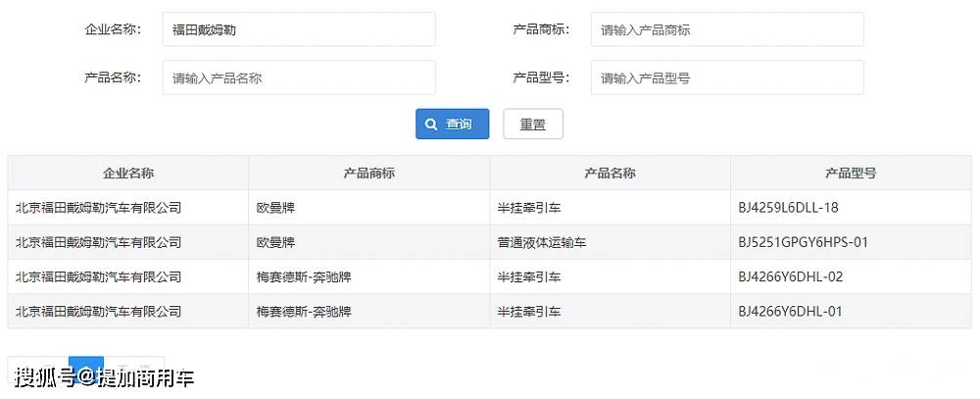The height and width of the screenshot is (399, 980).
Task: Click the 产品名称 table column header
Action: point(610,174)
